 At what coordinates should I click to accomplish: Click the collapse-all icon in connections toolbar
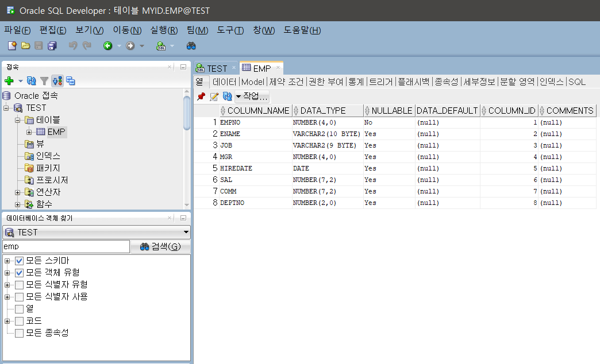pyautogui.click(x=71, y=81)
